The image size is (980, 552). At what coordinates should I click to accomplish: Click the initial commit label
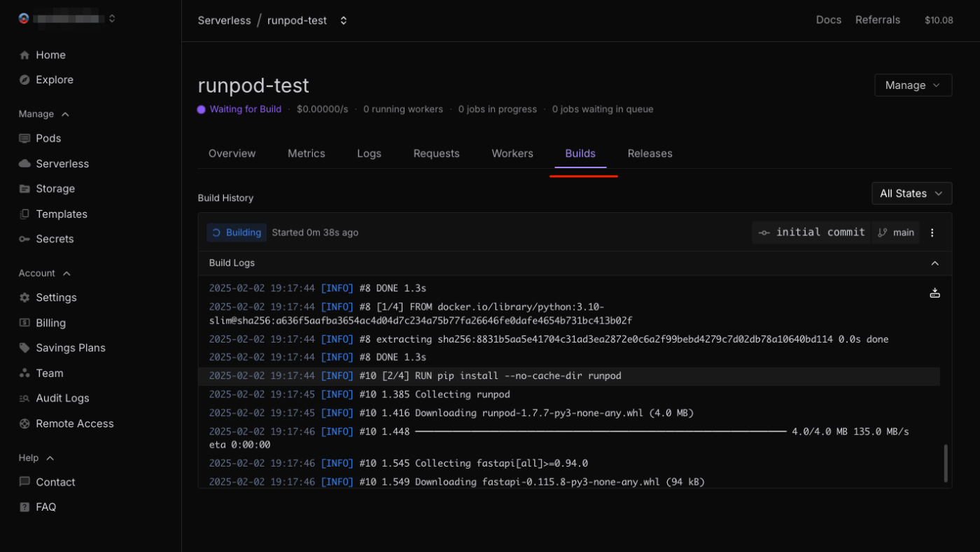click(820, 233)
